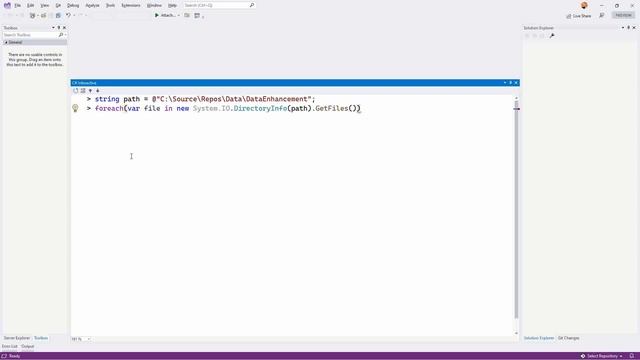The width and height of the screenshot is (640, 360).
Task: Click scroll-down arrow of C# Interactive scrollbar
Action: [x=516, y=333]
